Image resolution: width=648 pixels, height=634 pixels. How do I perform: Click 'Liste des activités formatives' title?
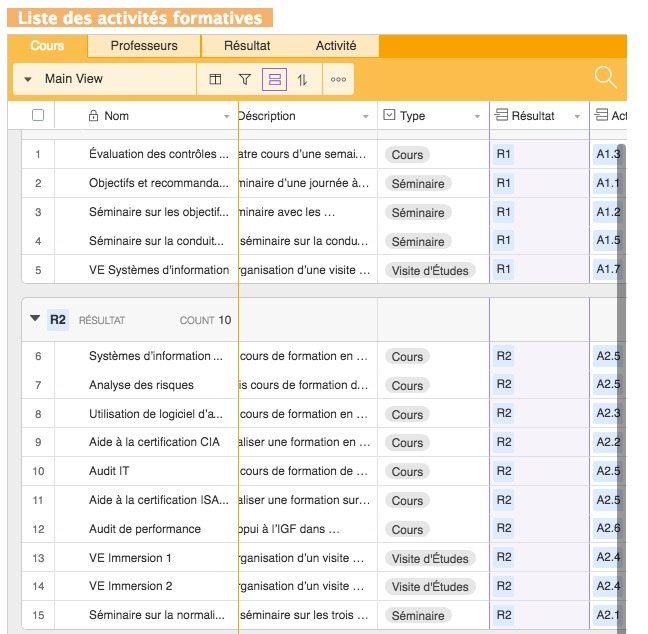click(x=140, y=18)
